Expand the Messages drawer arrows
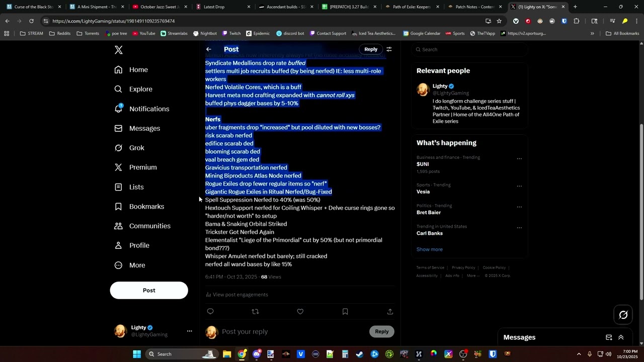The height and width of the screenshot is (362, 644). pyautogui.click(x=621, y=337)
